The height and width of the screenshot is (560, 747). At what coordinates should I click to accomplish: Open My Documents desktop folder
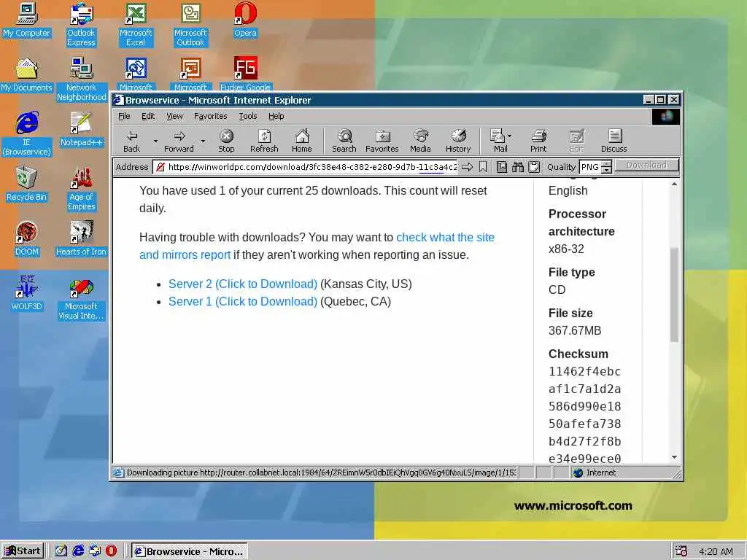point(27,75)
